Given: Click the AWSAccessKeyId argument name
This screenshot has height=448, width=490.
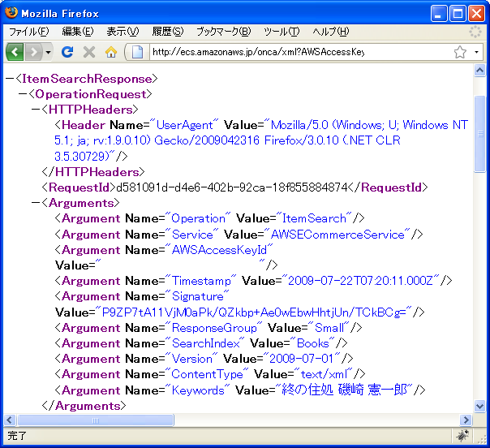Looking at the screenshot, I should pos(219,250).
